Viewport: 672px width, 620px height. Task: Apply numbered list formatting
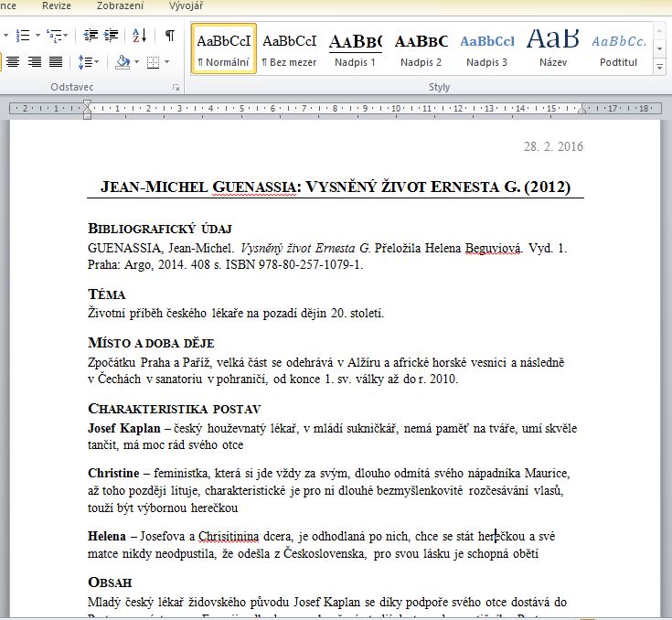click(x=23, y=35)
